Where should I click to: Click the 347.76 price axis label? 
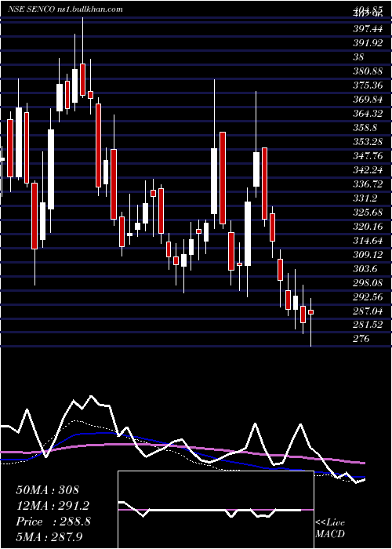click(368, 156)
